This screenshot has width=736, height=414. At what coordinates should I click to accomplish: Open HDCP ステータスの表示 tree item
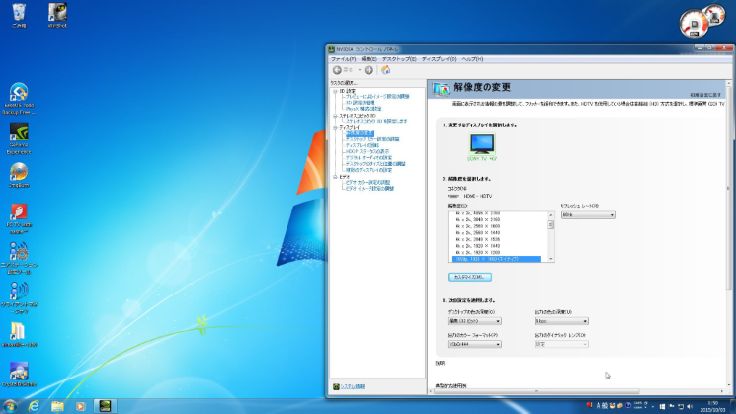(368, 152)
